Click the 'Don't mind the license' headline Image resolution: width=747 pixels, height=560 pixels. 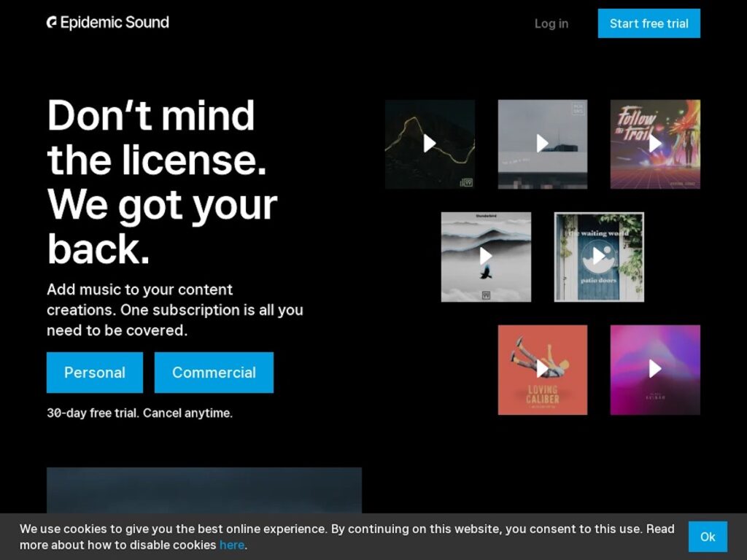[162, 182]
